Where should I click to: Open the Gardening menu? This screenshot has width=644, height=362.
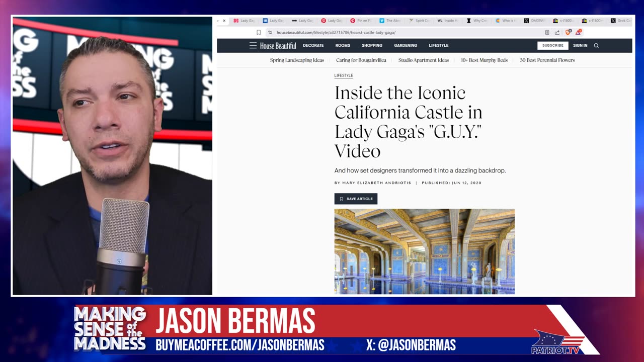(406, 45)
